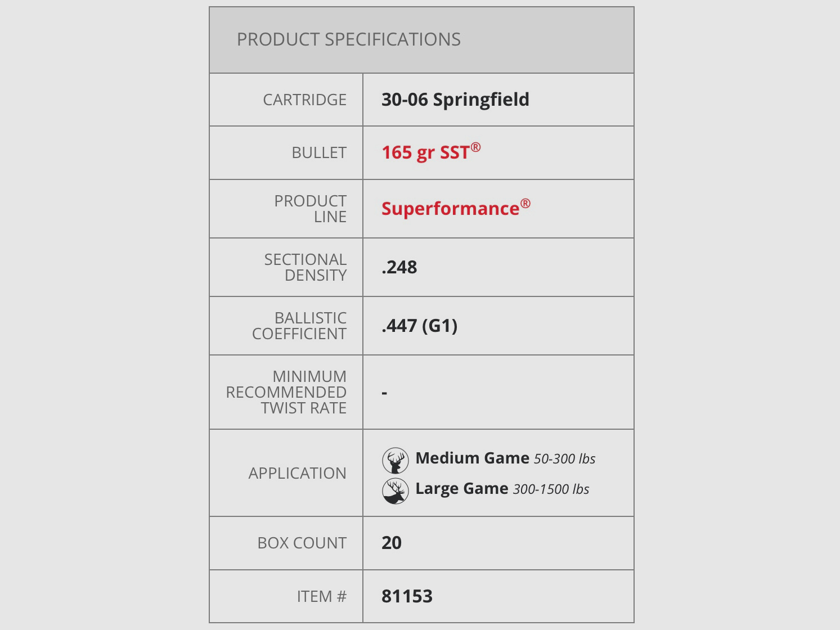
Task: Click the Medium Game 50-300 lbs text
Action: coord(505,458)
